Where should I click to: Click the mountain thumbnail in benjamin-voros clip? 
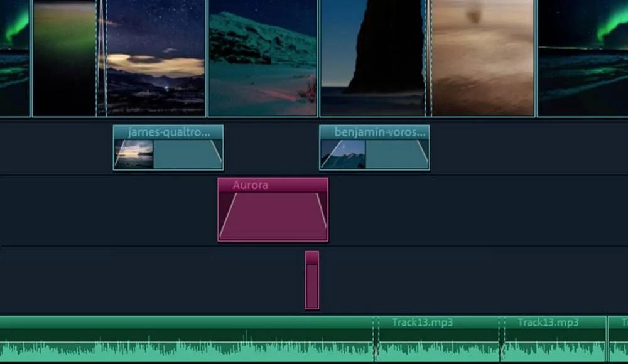pyautogui.click(x=343, y=154)
